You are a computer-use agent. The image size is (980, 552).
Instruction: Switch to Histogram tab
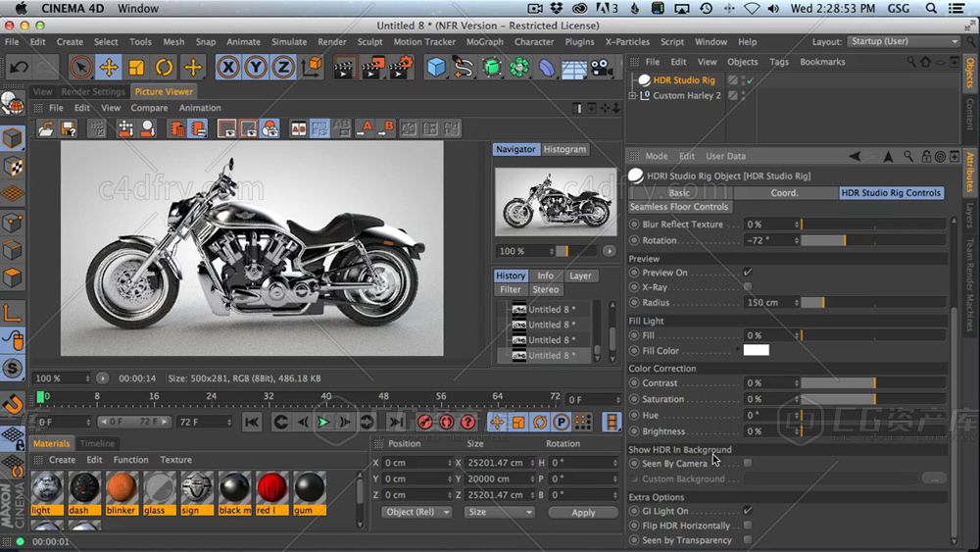click(564, 149)
